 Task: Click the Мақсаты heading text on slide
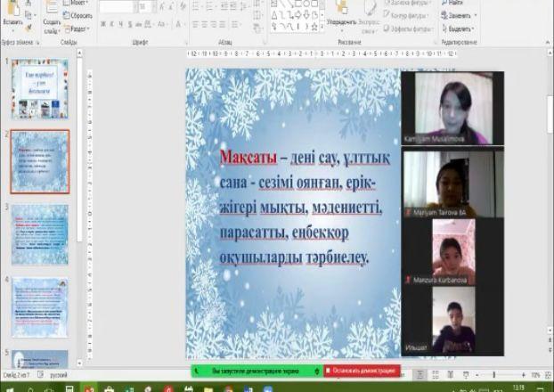tap(248, 158)
